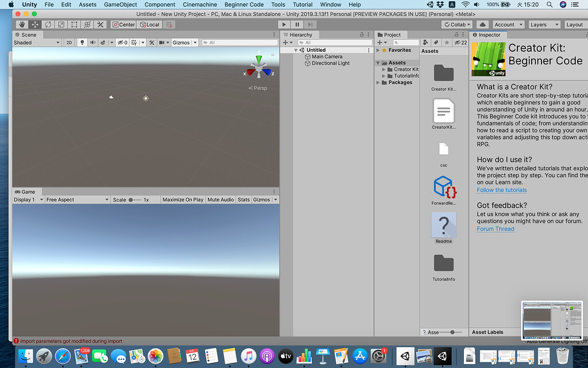588x368 pixels.
Task: Click the Main Camera cube icon in Hierarchy
Action: (308, 56)
